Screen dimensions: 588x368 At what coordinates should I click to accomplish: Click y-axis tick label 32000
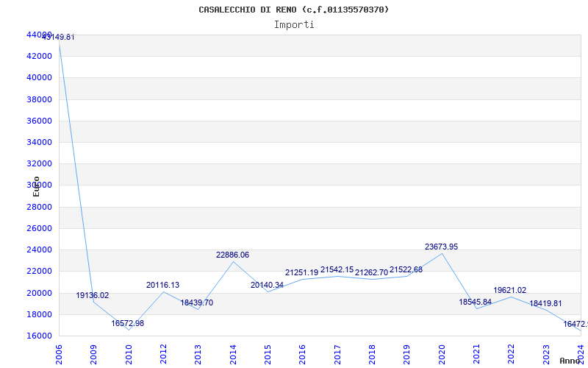40,163
